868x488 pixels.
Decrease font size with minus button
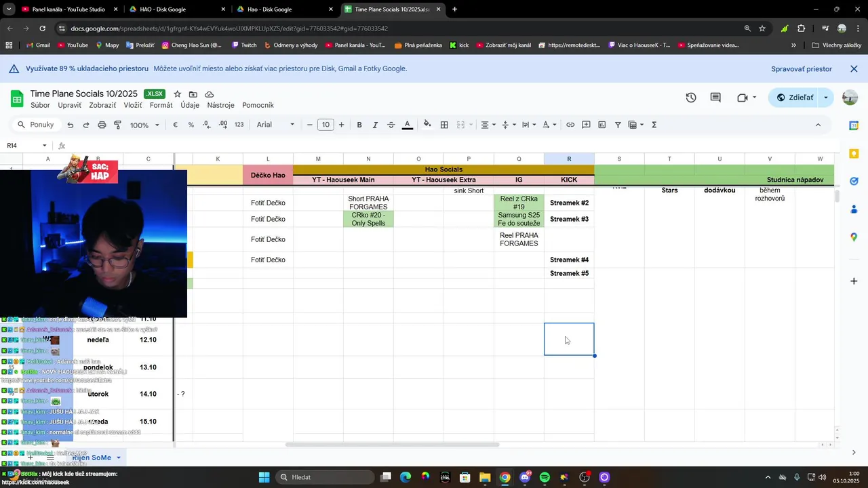[310, 125]
